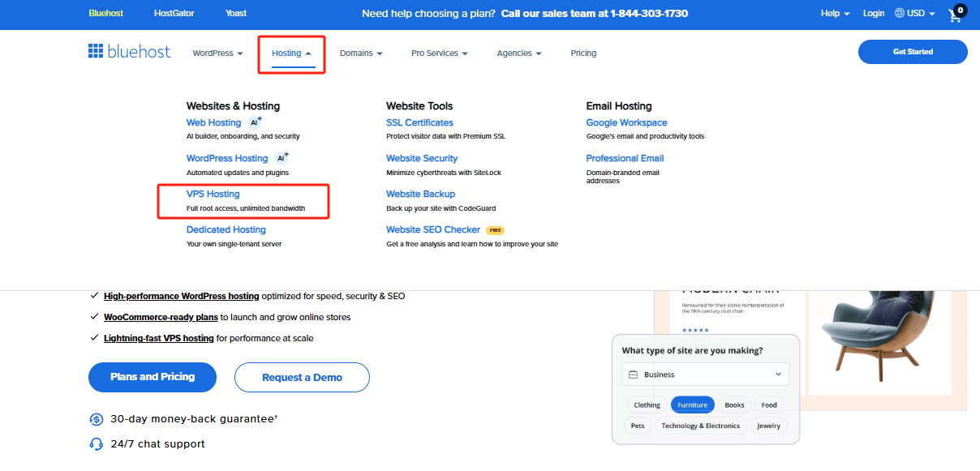Screen dimensions: 980x471
Task: Click the briefcase icon in Business dropdown
Action: pos(634,375)
